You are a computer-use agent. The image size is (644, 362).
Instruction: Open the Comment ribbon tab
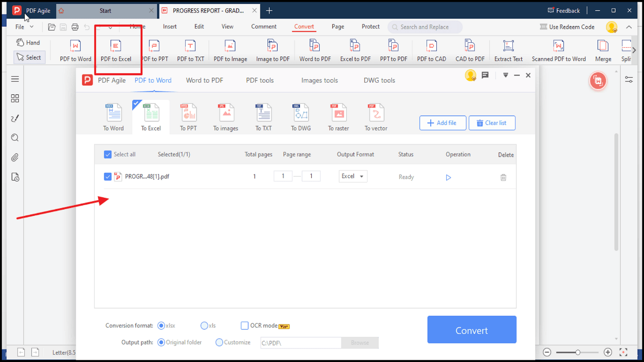(x=264, y=27)
